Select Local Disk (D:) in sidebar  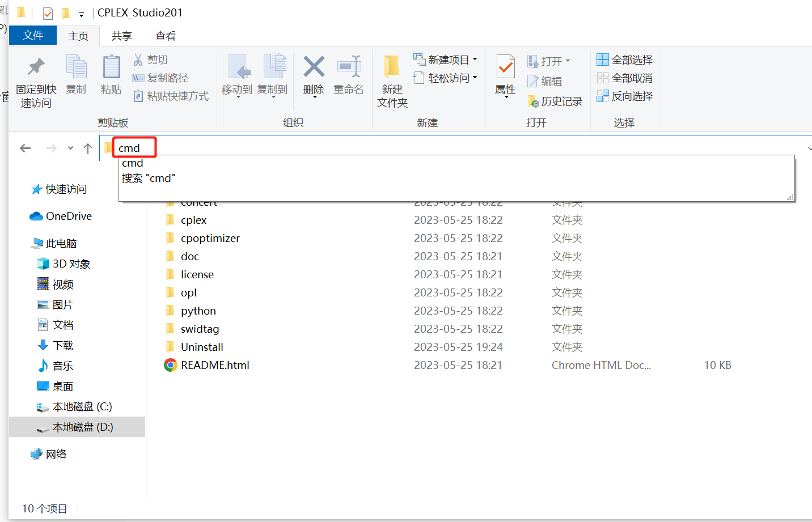point(77,427)
